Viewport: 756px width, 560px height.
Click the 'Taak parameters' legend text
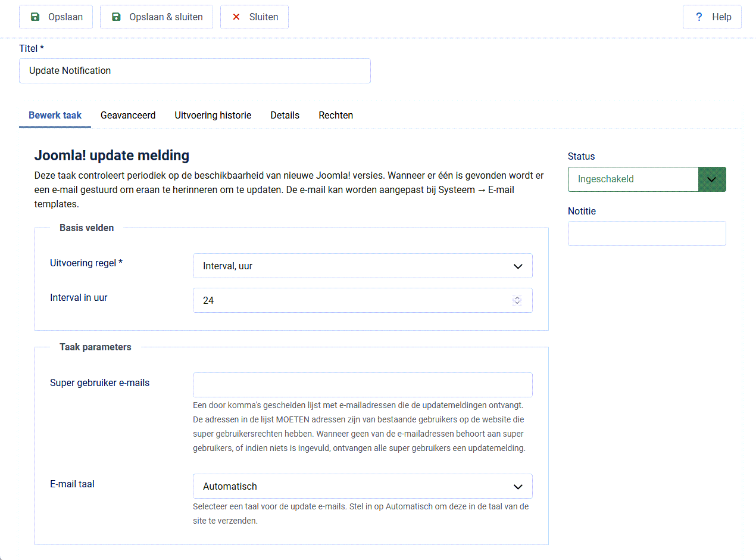(95, 347)
